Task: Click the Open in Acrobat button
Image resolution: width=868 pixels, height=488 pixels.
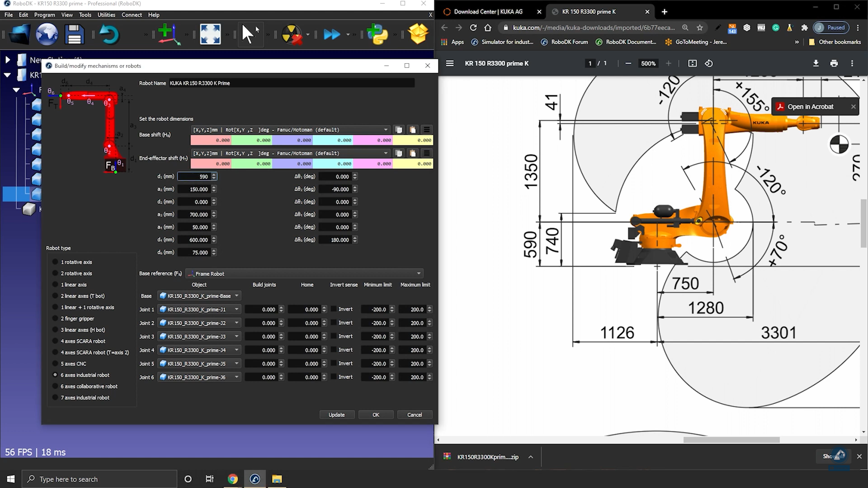Action: click(x=810, y=107)
